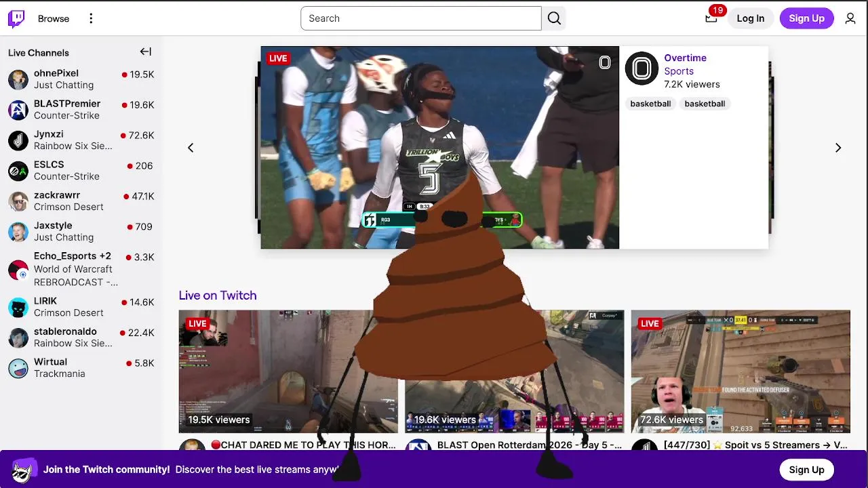Screen dimensions: 868x488
Task: Click the top Sign Up button
Action: pos(806,18)
